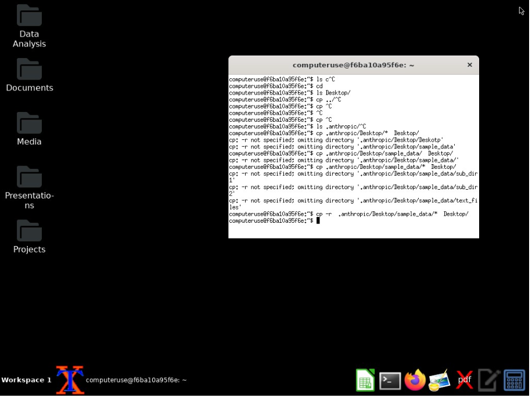
Task: Click the 'ls Desktop/' command line
Action: [x=290, y=93]
